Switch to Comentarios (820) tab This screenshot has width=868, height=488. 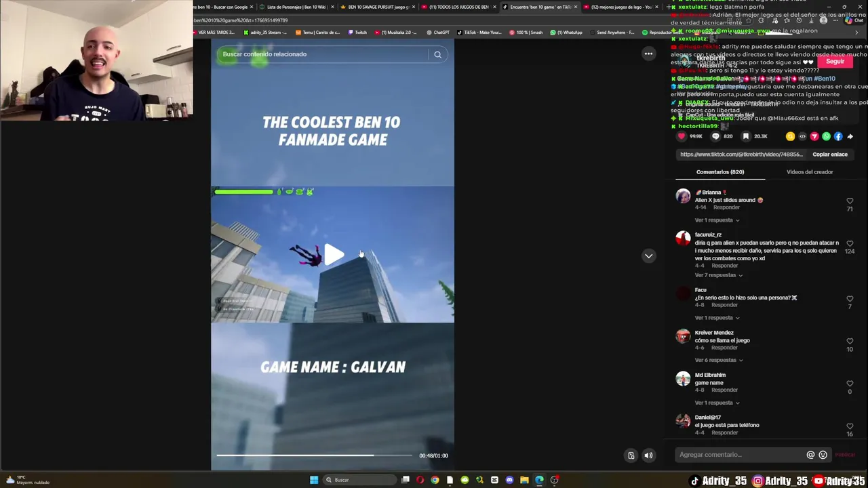tap(720, 172)
